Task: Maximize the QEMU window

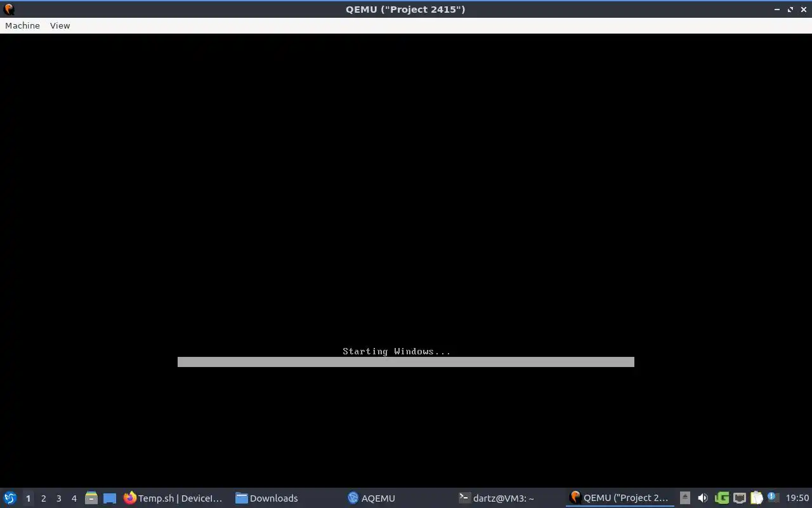Action: click(x=790, y=10)
